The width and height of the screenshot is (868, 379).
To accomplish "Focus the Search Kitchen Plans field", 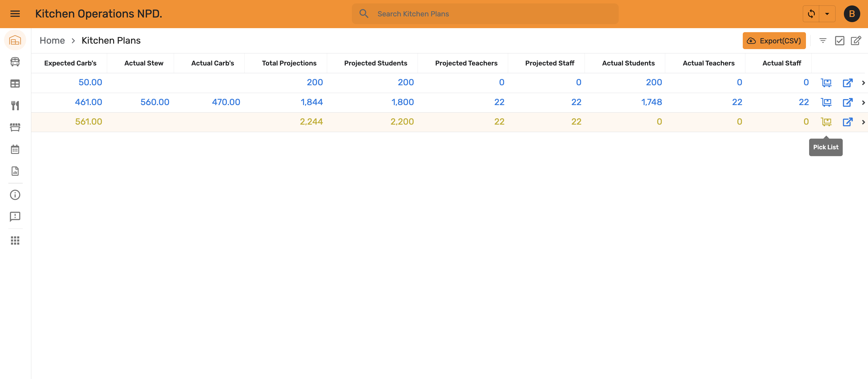I will pyautogui.click(x=485, y=14).
